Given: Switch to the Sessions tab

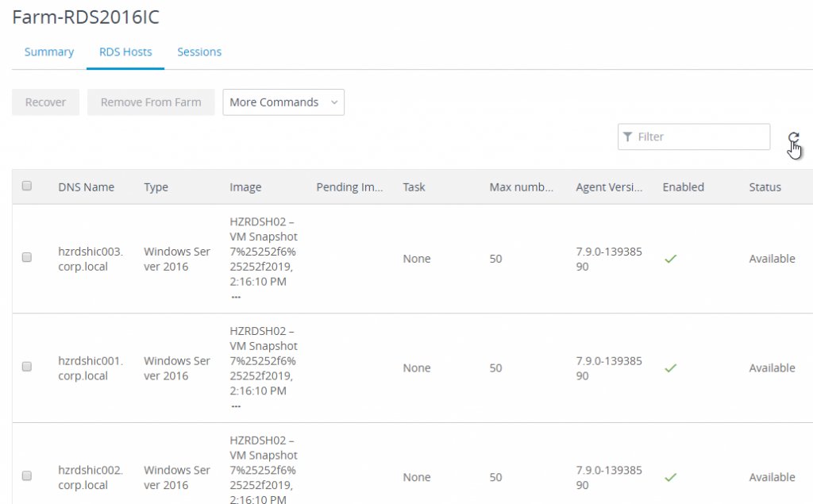Looking at the screenshot, I should (198, 52).
